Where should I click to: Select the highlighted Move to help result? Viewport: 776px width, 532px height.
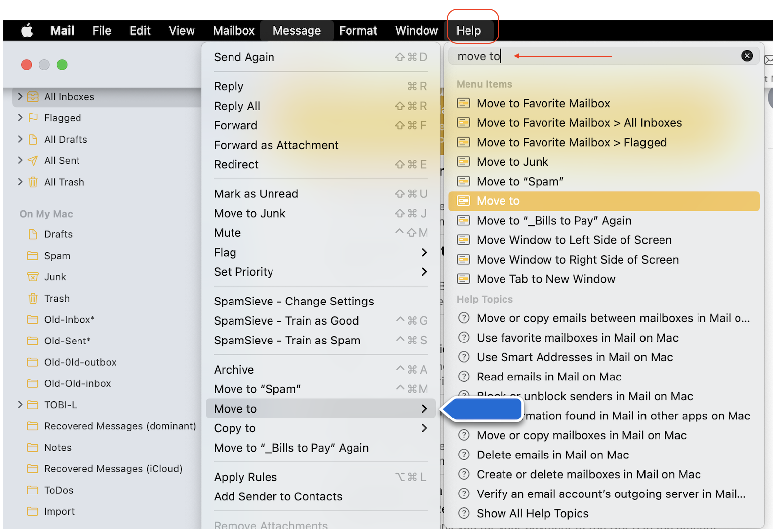[x=604, y=201]
